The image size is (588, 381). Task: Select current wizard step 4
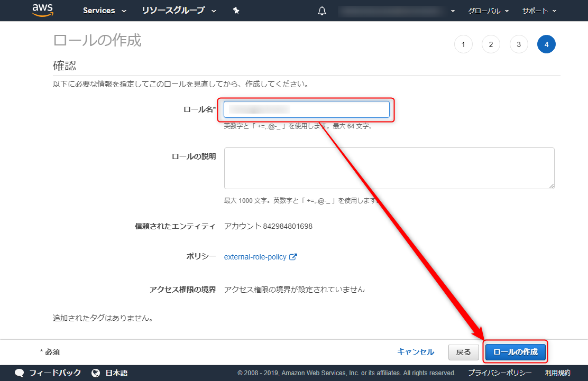546,44
